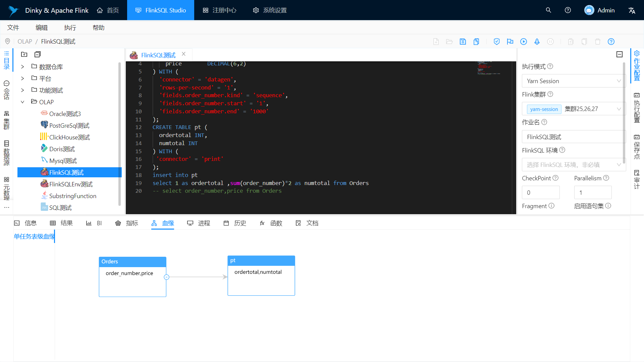Collapse the right config panel with the minus icon

click(620, 54)
